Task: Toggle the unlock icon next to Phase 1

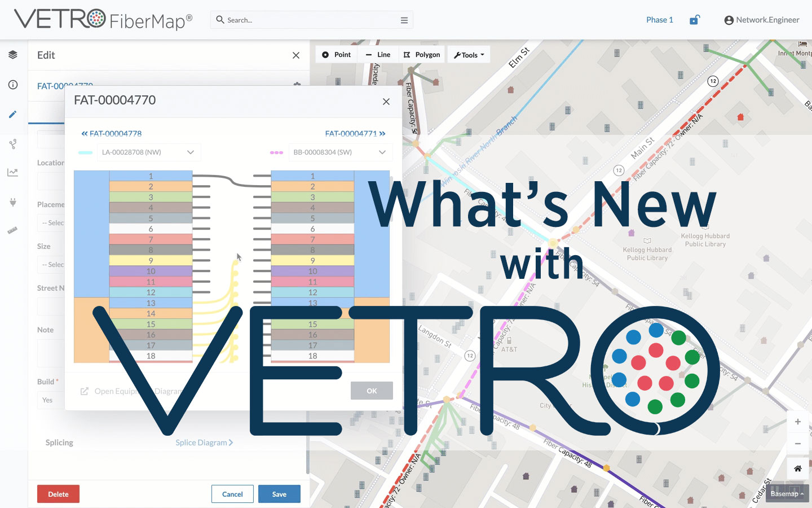Action: (x=694, y=19)
